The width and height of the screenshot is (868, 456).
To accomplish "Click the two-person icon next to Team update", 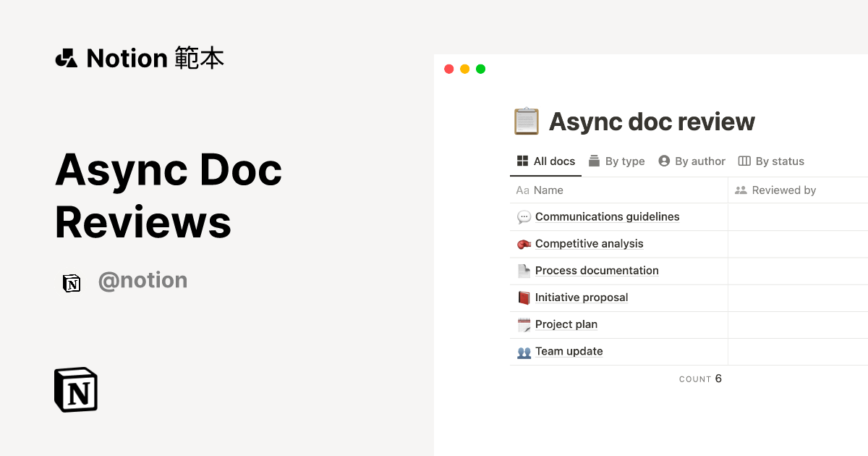I will [x=522, y=351].
